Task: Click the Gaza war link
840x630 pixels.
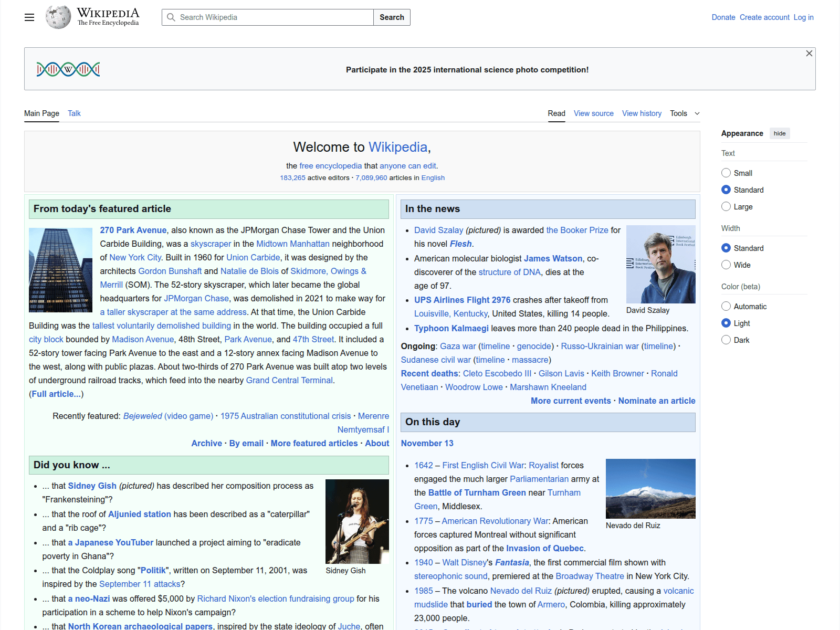Action: [x=458, y=346]
